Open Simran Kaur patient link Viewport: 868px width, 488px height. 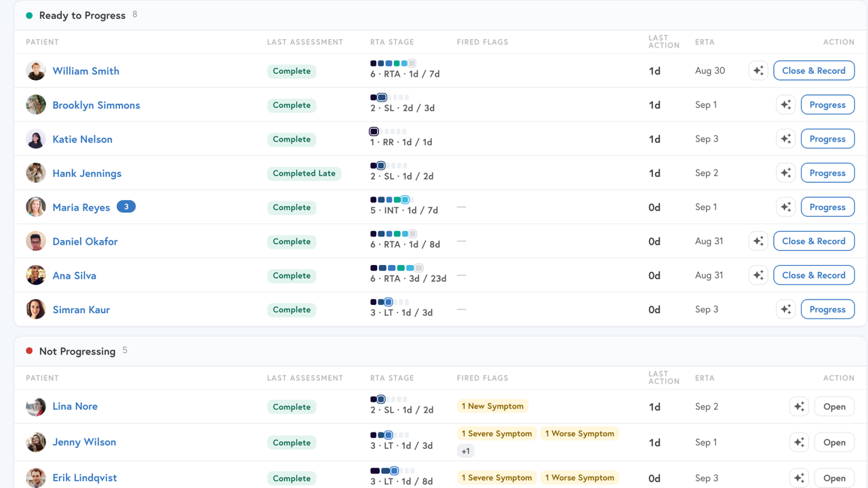click(81, 310)
